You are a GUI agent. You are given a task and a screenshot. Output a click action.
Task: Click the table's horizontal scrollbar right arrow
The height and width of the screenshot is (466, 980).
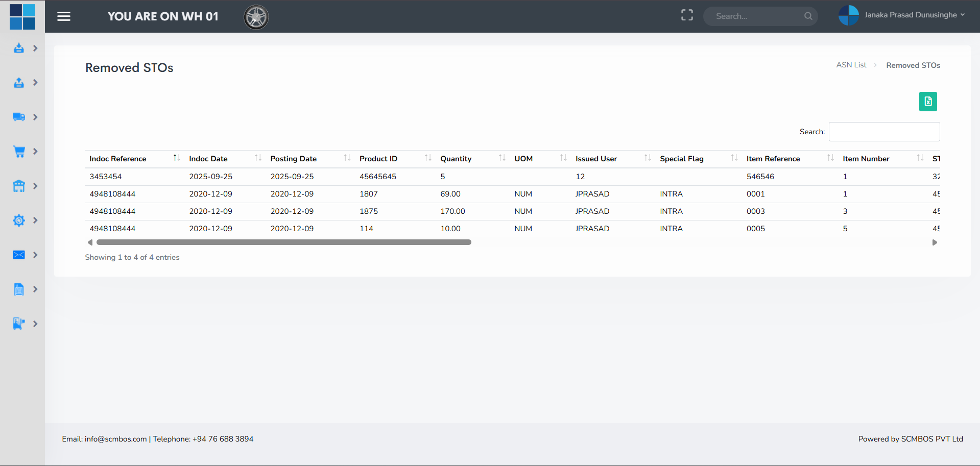tap(935, 242)
